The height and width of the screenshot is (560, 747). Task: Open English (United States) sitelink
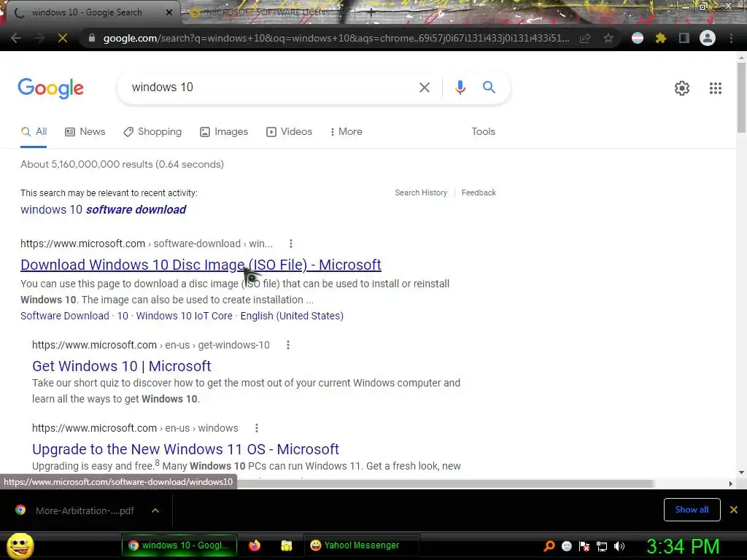pyautogui.click(x=292, y=316)
